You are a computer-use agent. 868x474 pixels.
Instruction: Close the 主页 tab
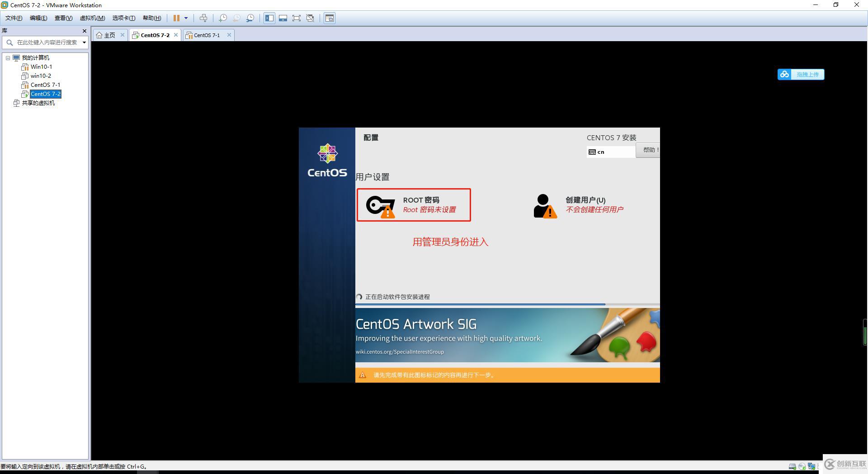coord(122,35)
